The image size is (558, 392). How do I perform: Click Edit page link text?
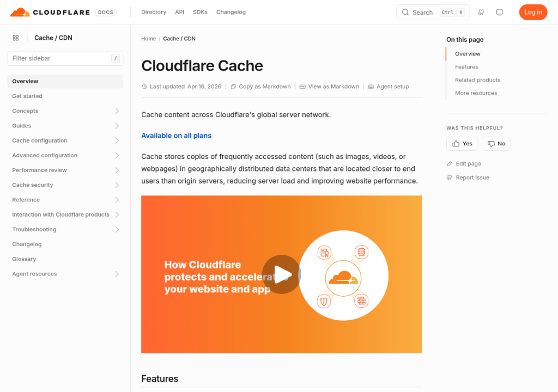(468, 164)
